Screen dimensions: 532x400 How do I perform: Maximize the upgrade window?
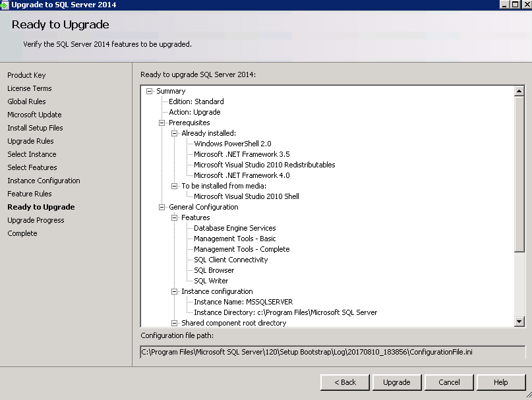(515, 5)
